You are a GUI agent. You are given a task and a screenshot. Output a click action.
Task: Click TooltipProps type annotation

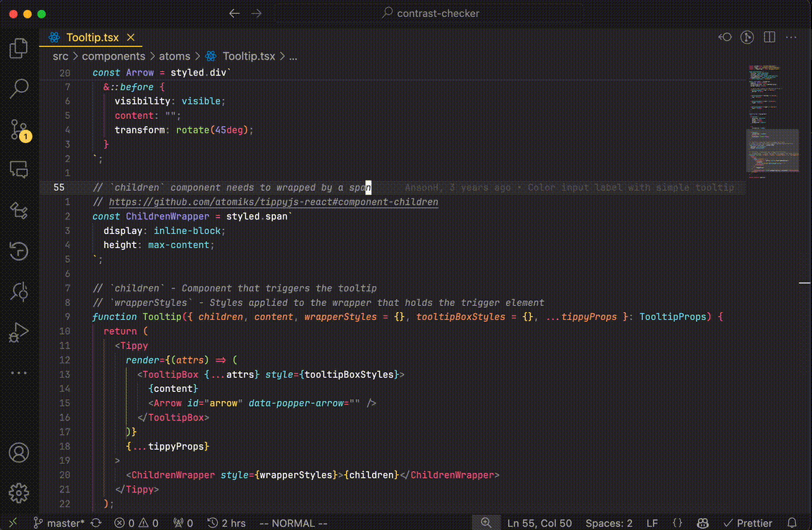(672, 316)
